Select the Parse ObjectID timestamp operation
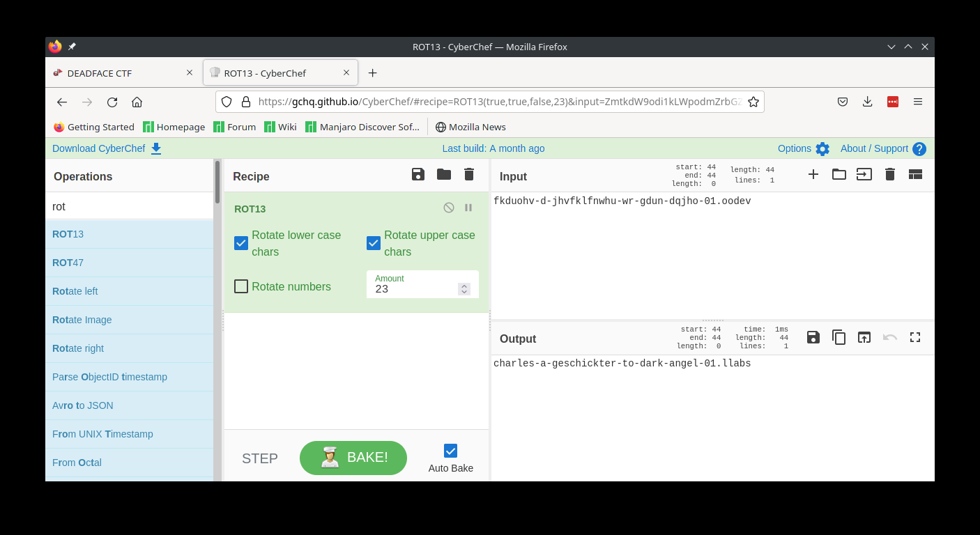Screen dimensions: 980x535 [x=130, y=377]
